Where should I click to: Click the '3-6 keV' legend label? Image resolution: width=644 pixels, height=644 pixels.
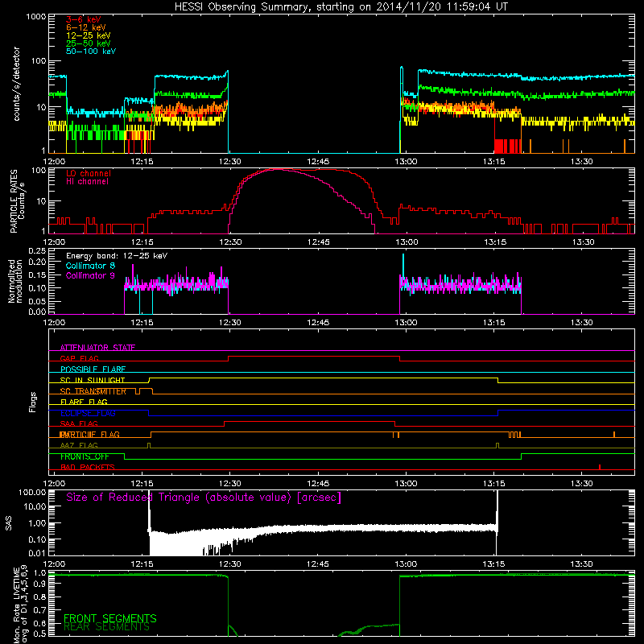(84, 19)
